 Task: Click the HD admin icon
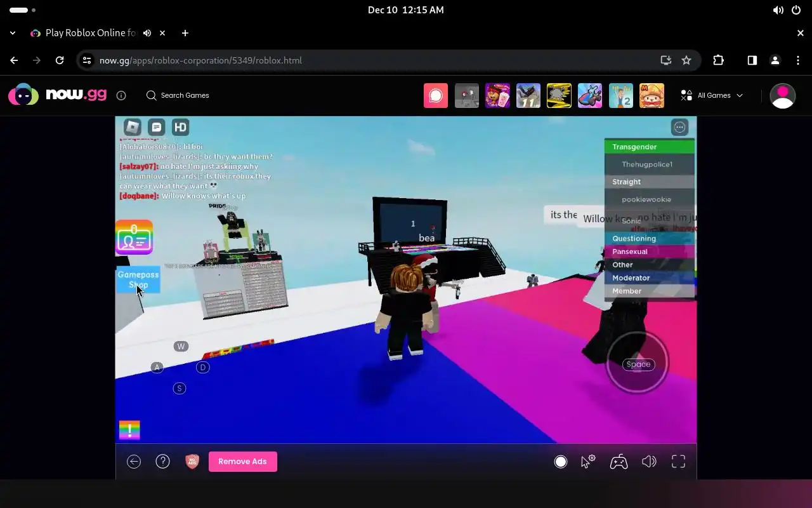tap(180, 127)
